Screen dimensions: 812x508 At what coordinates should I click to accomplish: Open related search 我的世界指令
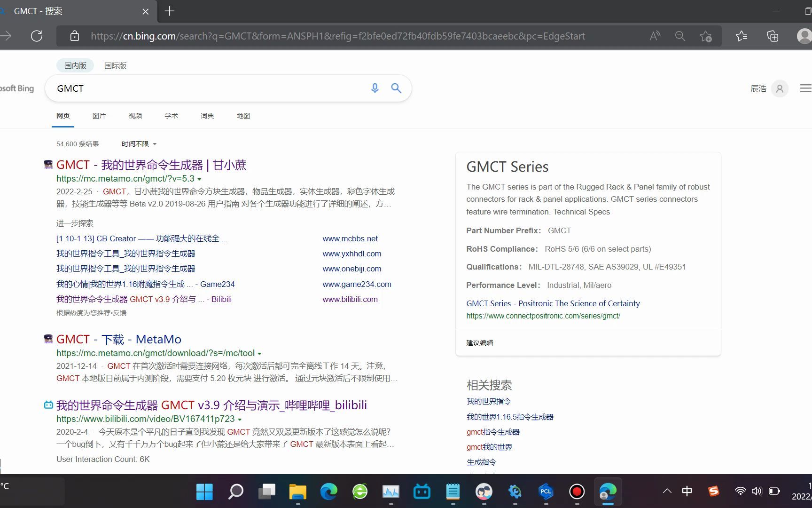coord(489,401)
